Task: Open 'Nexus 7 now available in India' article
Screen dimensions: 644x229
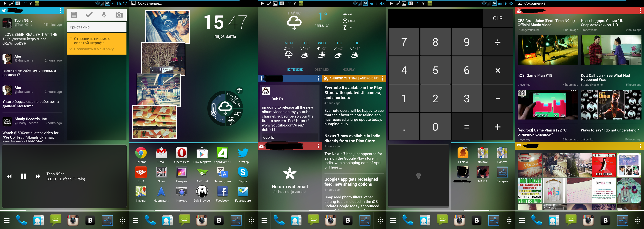Action: [x=352, y=138]
